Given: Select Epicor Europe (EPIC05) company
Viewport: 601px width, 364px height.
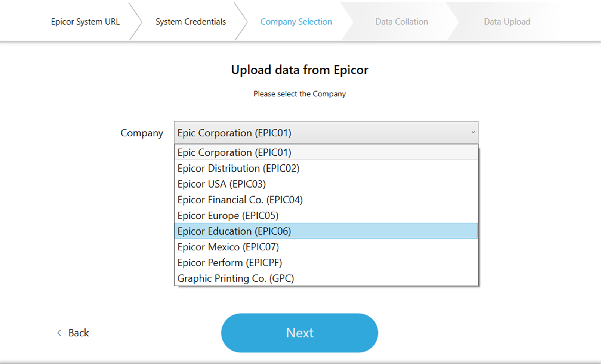Looking at the screenshot, I should point(228,216).
